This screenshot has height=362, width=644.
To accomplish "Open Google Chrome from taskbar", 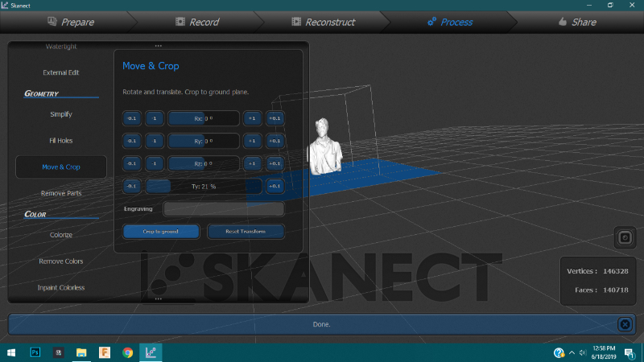I will tap(128, 352).
